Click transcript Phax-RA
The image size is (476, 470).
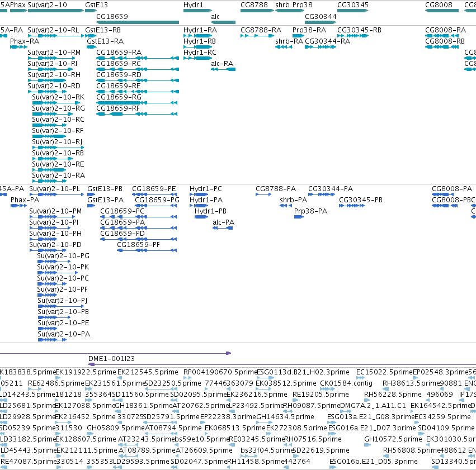point(18,47)
